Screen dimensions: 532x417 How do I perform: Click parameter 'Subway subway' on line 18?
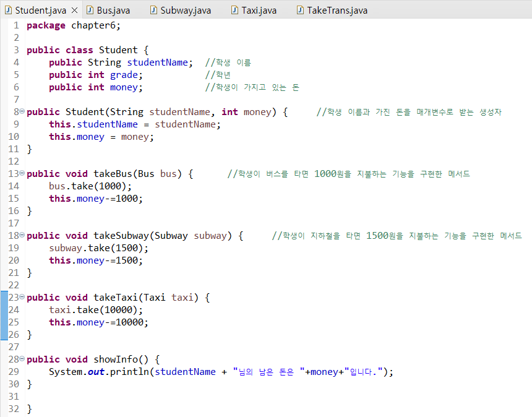click(191, 236)
